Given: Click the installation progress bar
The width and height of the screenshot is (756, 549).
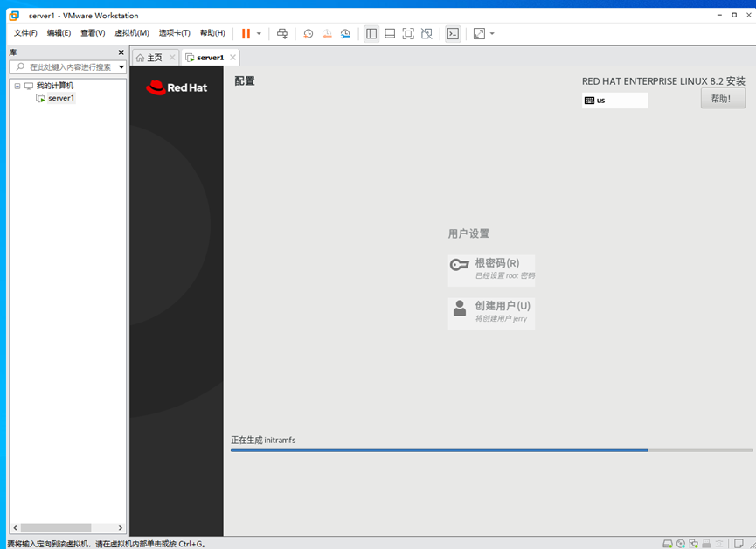Looking at the screenshot, I should [x=491, y=450].
